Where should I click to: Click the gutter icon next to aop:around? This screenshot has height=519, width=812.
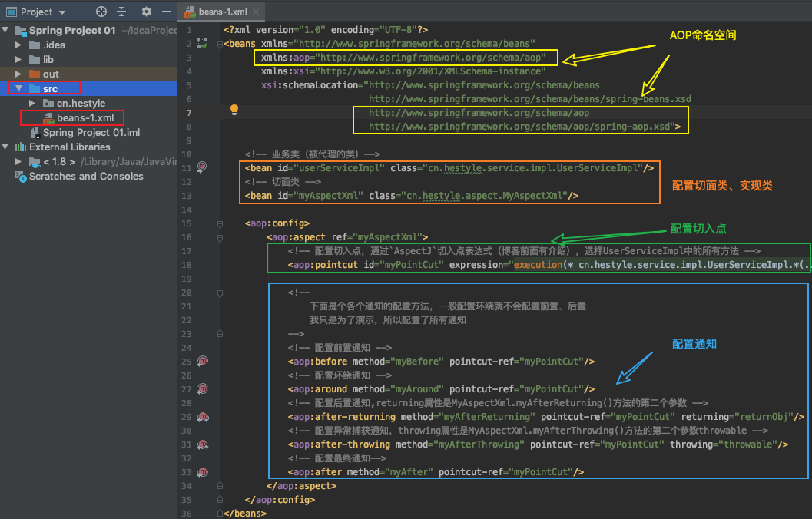click(202, 388)
